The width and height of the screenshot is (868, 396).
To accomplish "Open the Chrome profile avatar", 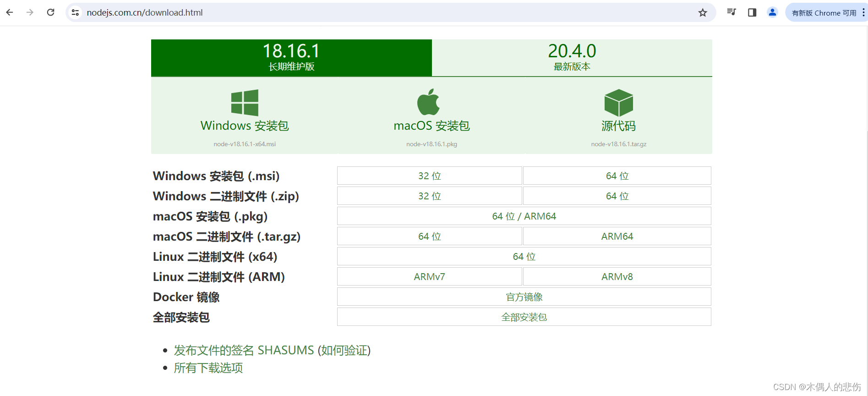I will click(772, 12).
